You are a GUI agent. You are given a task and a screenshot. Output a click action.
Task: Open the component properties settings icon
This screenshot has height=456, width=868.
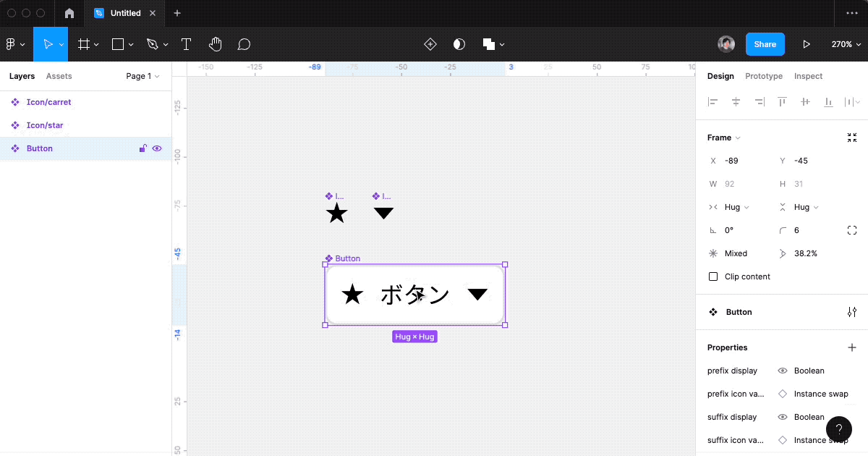point(851,311)
